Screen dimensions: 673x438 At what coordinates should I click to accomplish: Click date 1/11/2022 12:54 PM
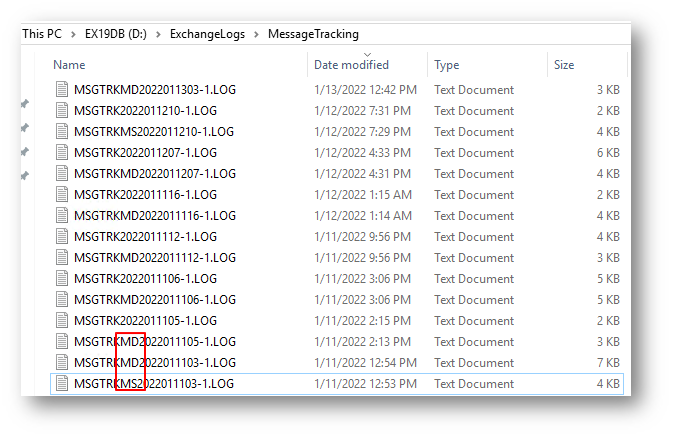coord(365,363)
